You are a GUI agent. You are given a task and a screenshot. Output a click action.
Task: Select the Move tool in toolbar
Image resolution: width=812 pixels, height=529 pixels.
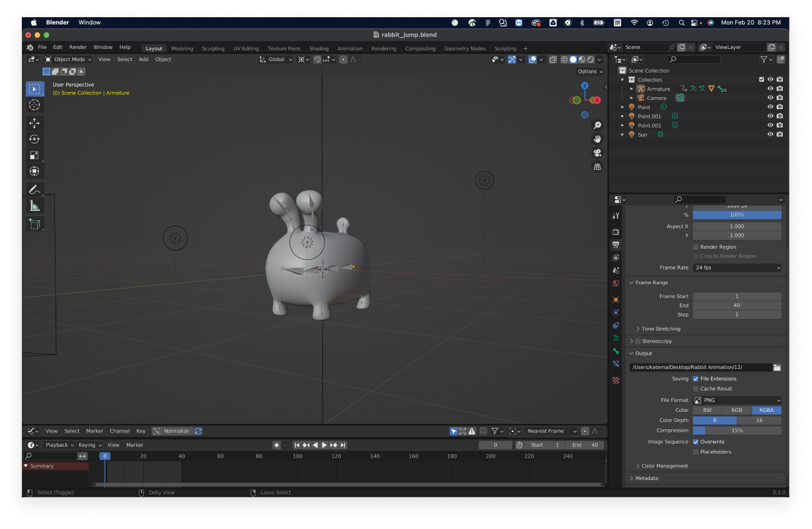click(34, 123)
